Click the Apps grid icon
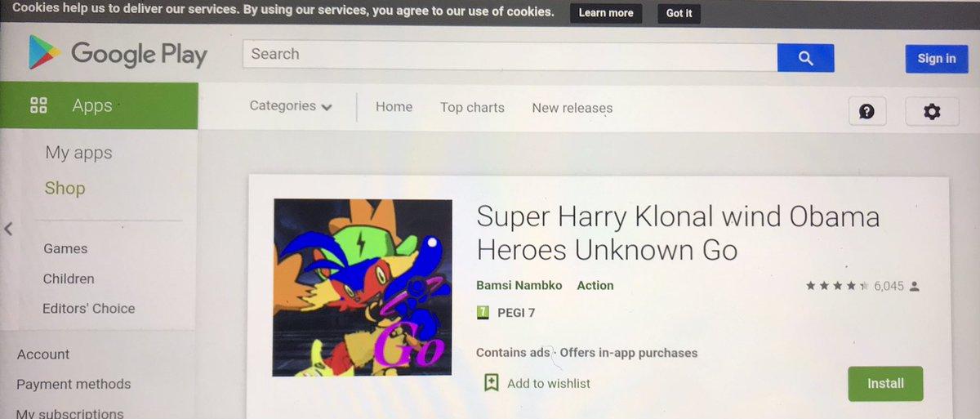The height and width of the screenshot is (419, 980). 38,105
